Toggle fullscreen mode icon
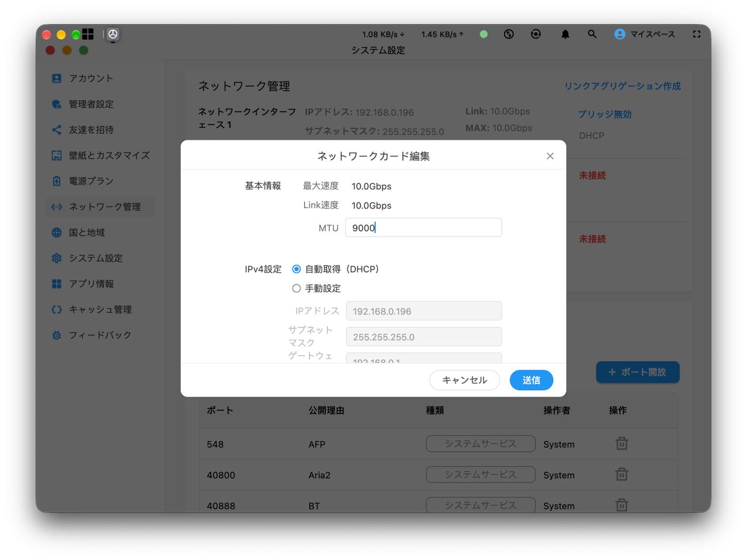 [696, 34]
